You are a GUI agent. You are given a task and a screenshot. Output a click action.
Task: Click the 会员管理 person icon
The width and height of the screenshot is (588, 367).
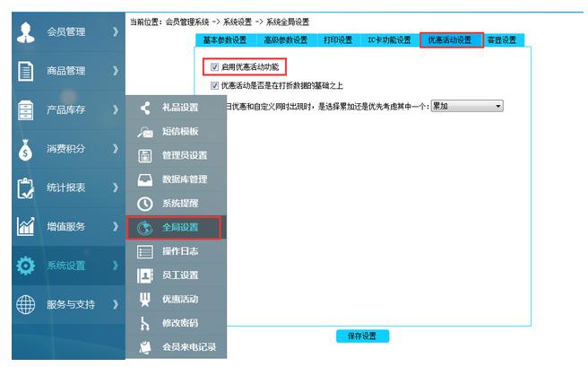26,32
